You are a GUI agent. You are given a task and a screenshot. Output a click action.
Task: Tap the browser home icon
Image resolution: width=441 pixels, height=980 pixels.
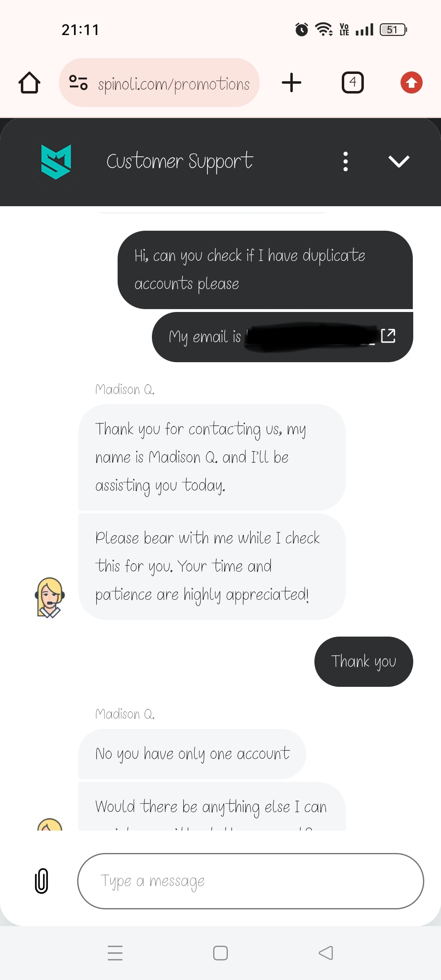point(29,83)
